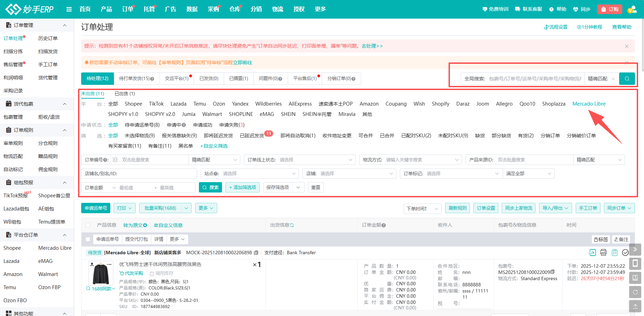Click 同步 in the top bar
Viewport: 644px width, 316px height.
582,9
